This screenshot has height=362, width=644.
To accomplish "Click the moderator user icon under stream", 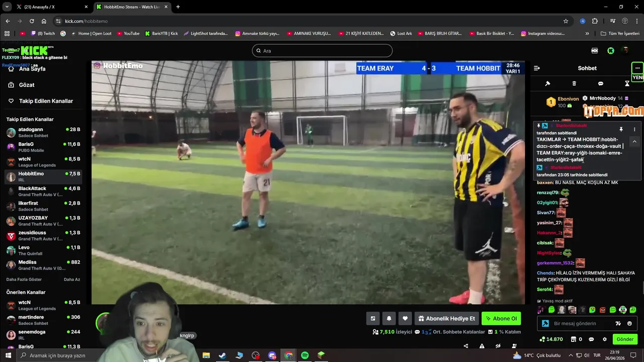I will [x=514, y=346].
